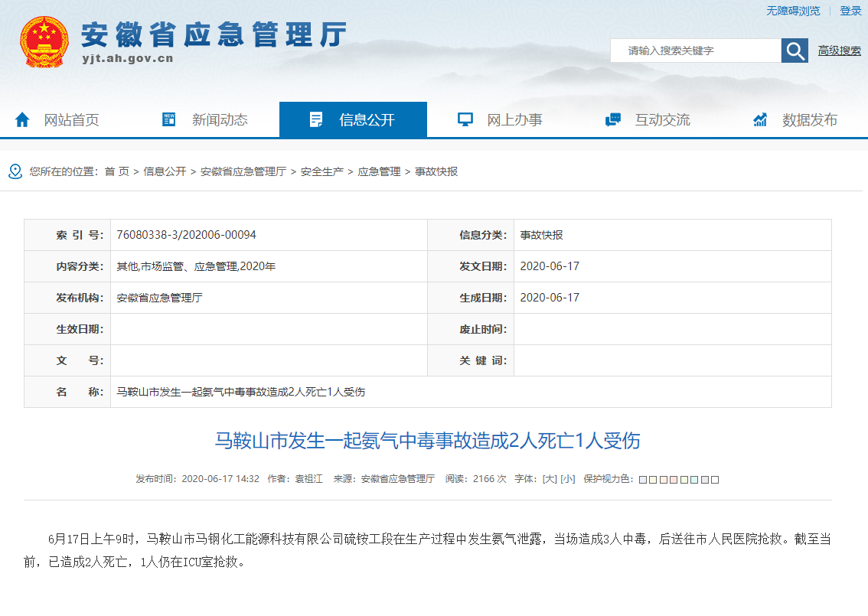Screen dimensions: 868x616
Task: Select the last eye-protection color box
Action: pos(715,480)
